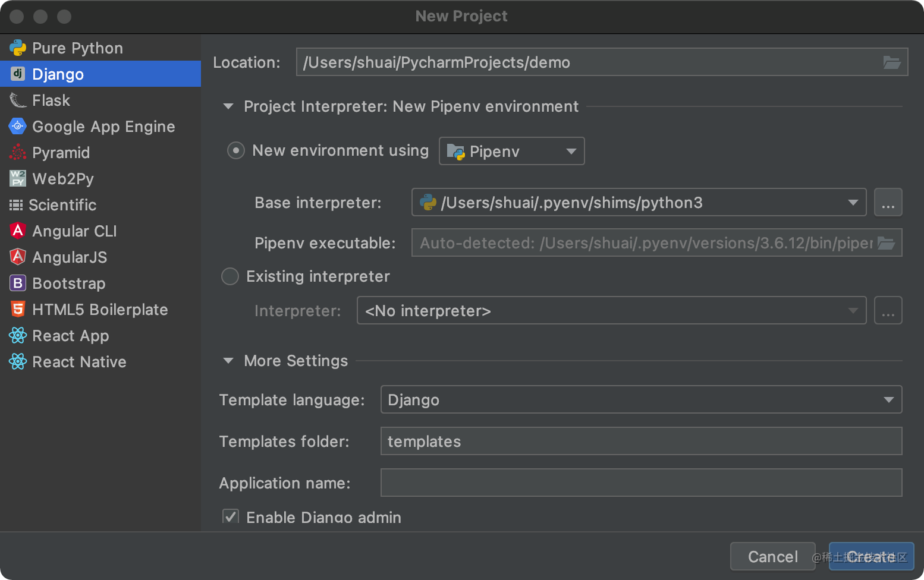This screenshot has height=580, width=924.
Task: Open Base interpreter dropdown arrow
Action: tap(853, 203)
